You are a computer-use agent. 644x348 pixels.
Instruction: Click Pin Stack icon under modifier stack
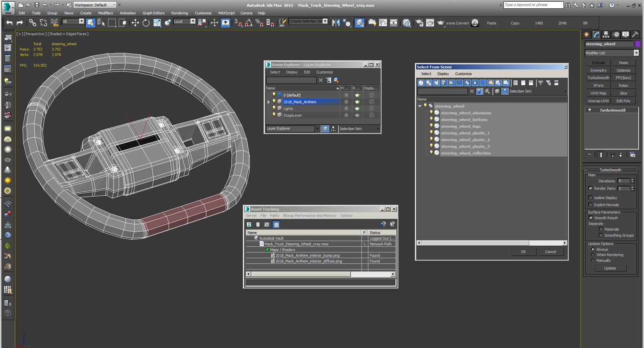point(589,154)
